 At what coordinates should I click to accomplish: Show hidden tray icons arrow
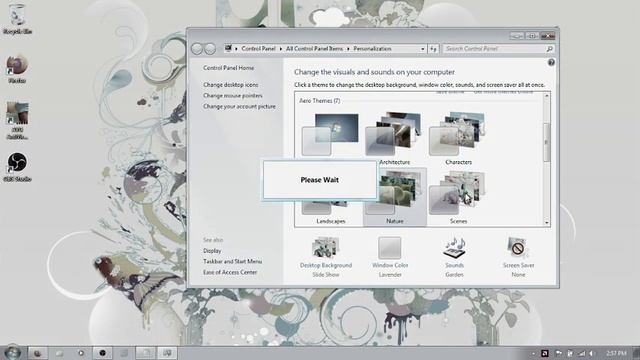click(533, 353)
